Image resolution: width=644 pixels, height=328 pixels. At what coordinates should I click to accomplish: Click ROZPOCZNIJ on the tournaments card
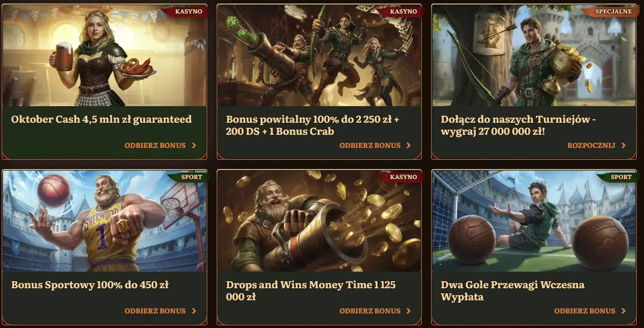(591, 145)
